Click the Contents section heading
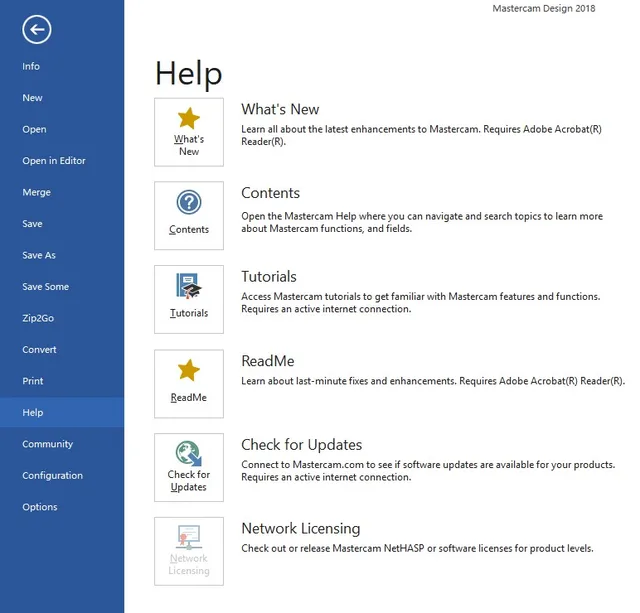The image size is (640, 613). click(270, 193)
